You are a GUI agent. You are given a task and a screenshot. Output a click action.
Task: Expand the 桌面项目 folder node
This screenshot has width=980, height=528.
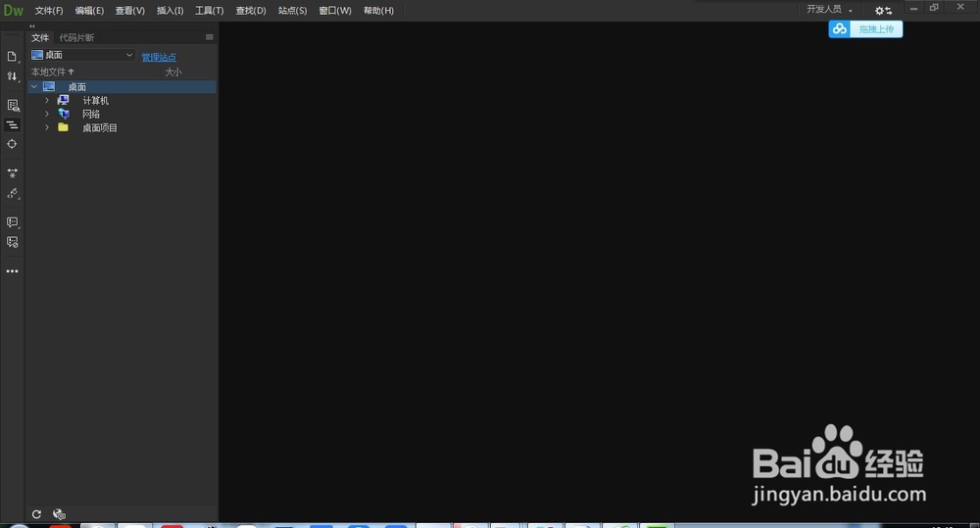(47, 127)
